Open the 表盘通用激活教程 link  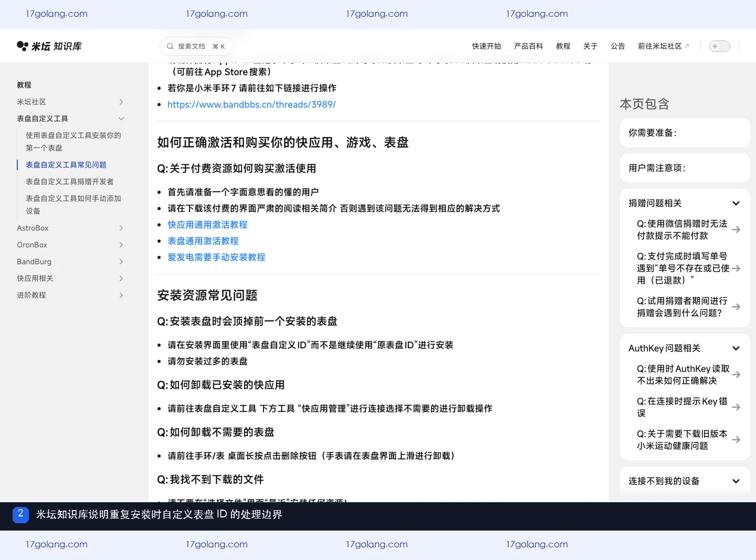tap(203, 241)
